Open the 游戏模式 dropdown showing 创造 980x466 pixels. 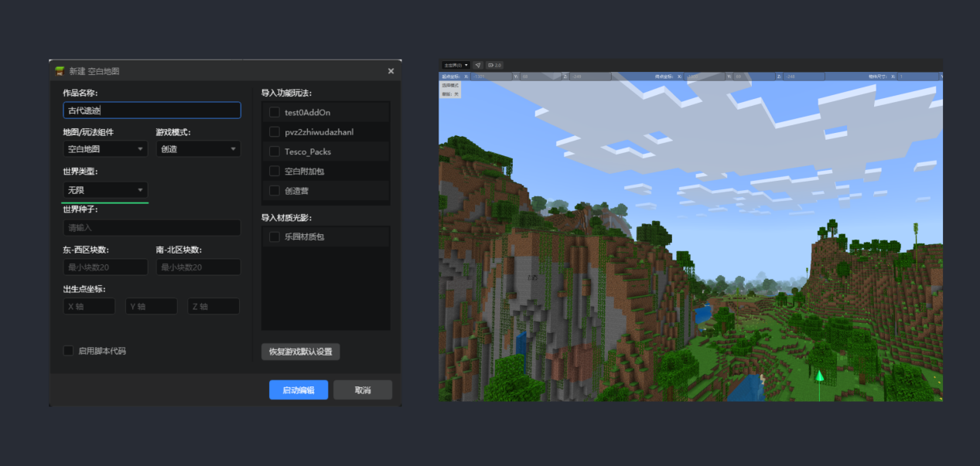tap(198, 149)
